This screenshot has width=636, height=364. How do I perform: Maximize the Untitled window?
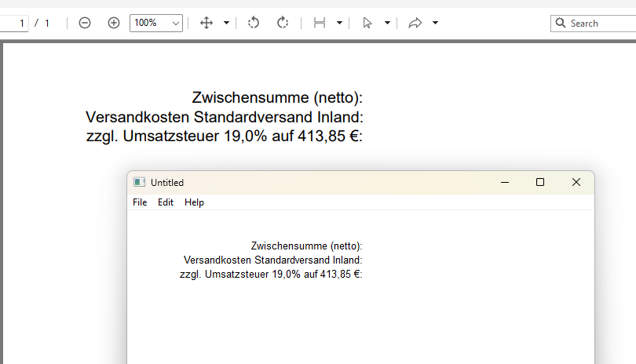[x=540, y=183]
